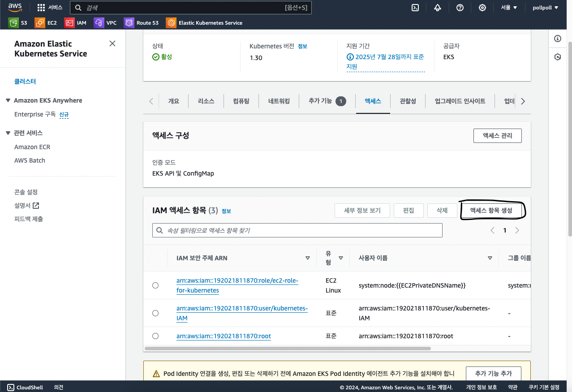Focus the access entry filter search field

[x=297, y=230]
